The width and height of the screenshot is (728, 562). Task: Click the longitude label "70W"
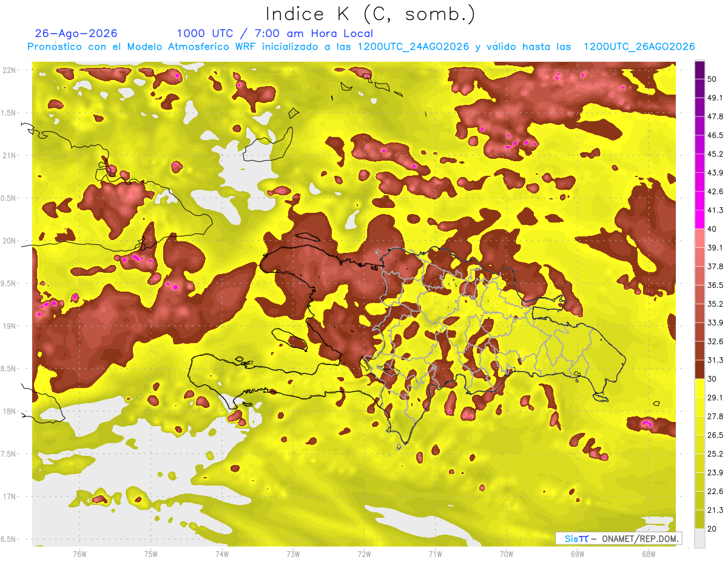506,554
